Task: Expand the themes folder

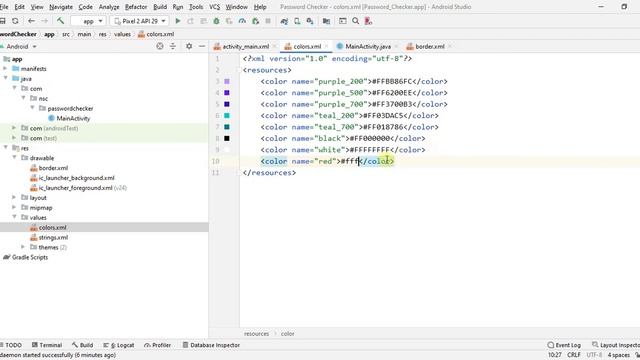Action: [23, 247]
